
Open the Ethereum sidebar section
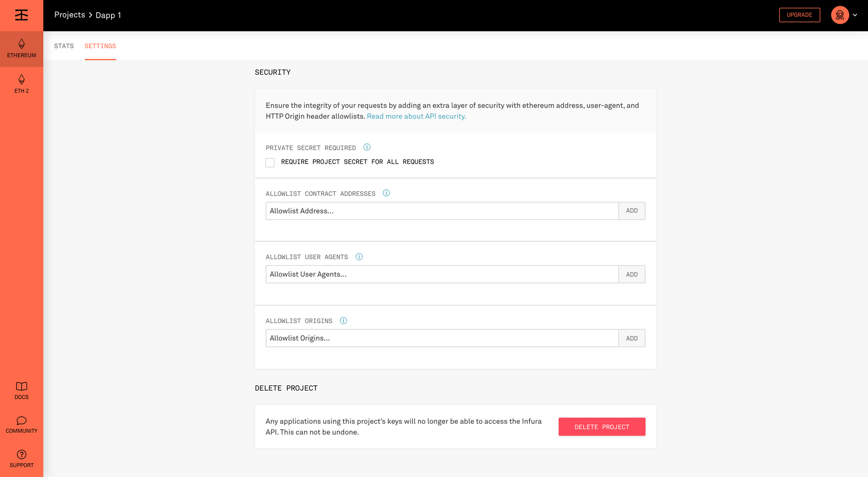21,49
